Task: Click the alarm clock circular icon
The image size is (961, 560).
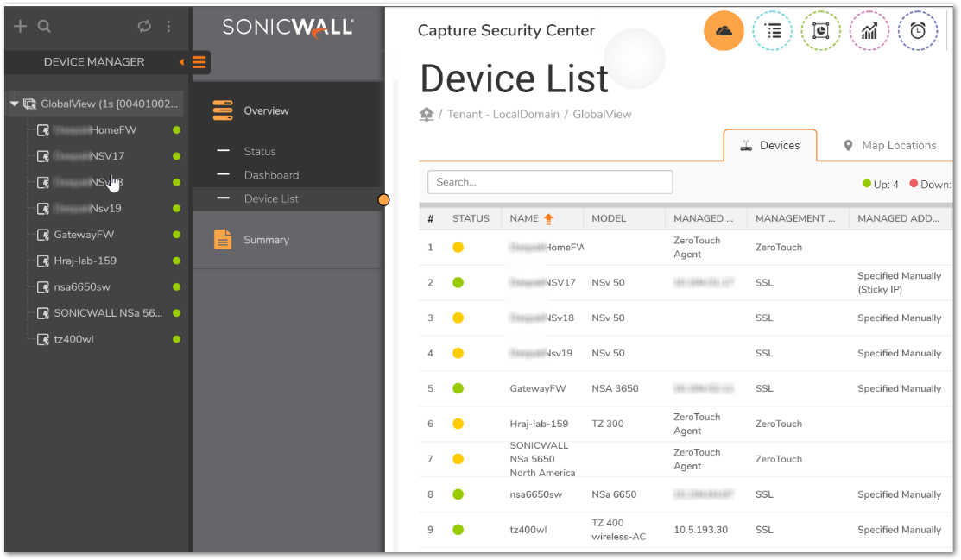Action: (918, 31)
